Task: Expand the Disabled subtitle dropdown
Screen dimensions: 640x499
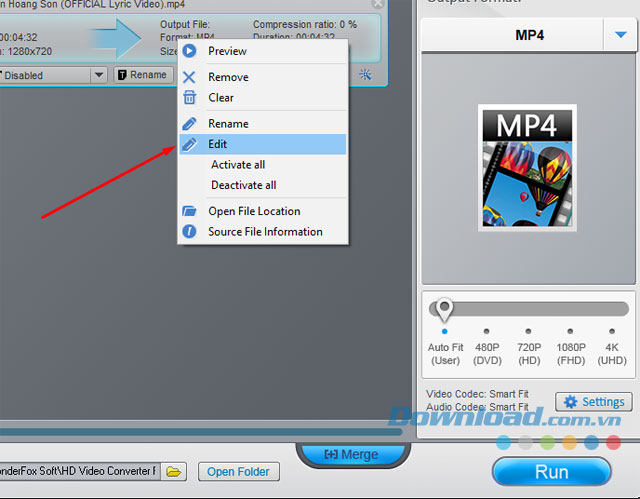Action: (98, 75)
